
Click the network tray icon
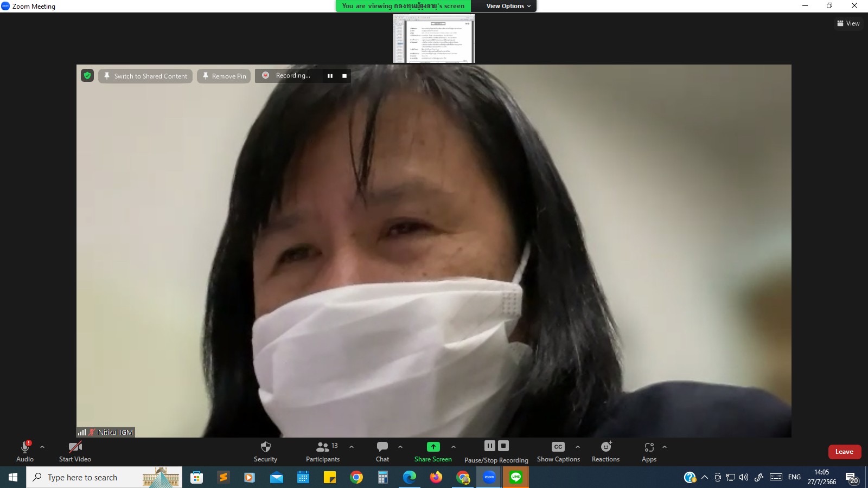click(731, 477)
